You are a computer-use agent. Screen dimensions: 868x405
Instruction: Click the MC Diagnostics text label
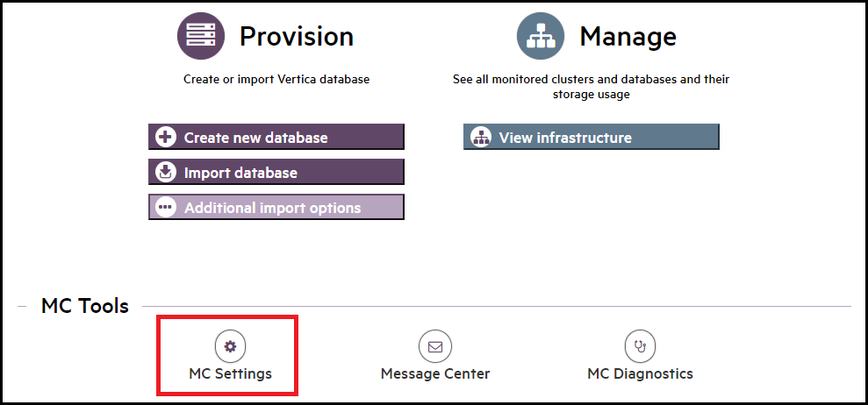(x=640, y=373)
